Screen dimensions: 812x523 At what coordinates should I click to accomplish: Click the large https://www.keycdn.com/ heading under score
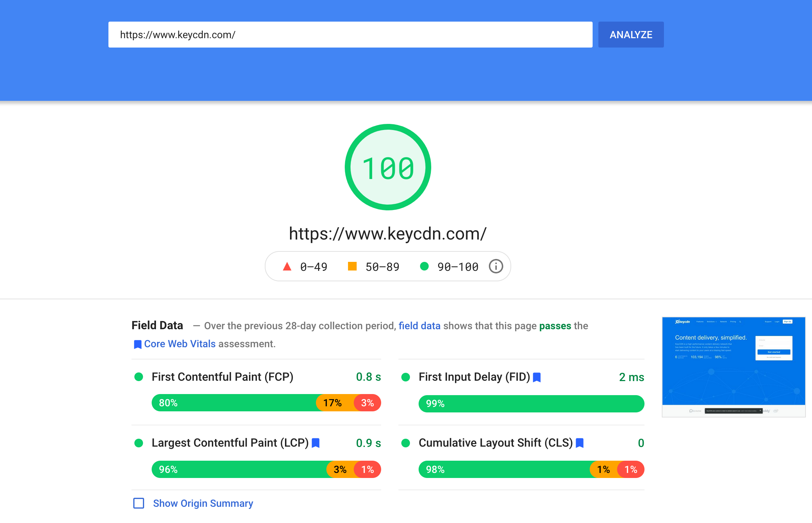point(388,234)
